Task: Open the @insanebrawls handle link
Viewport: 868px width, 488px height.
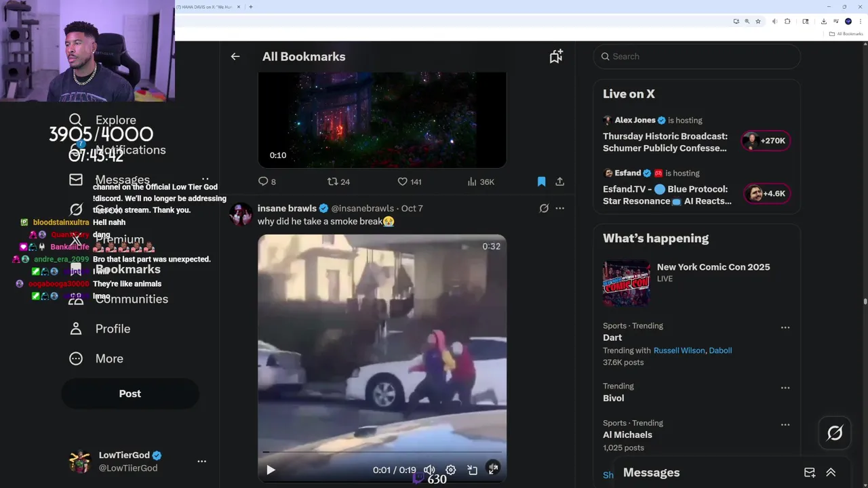Action: [x=362, y=208]
